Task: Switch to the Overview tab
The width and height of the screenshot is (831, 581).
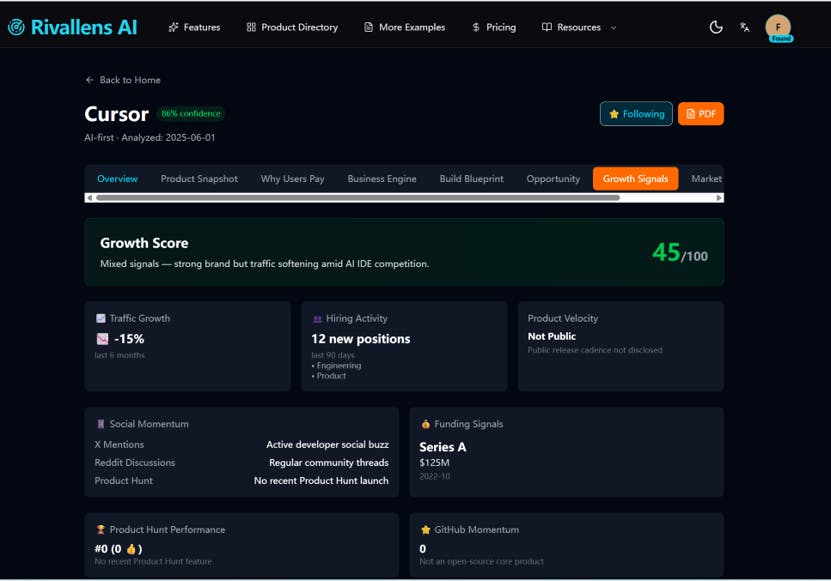Action: 117,179
